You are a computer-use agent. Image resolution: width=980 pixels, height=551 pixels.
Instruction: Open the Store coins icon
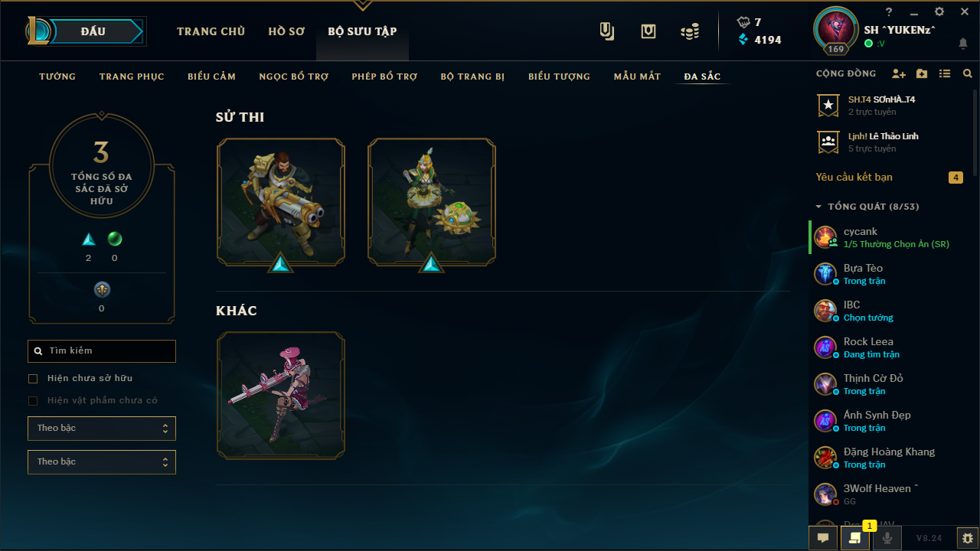click(690, 31)
